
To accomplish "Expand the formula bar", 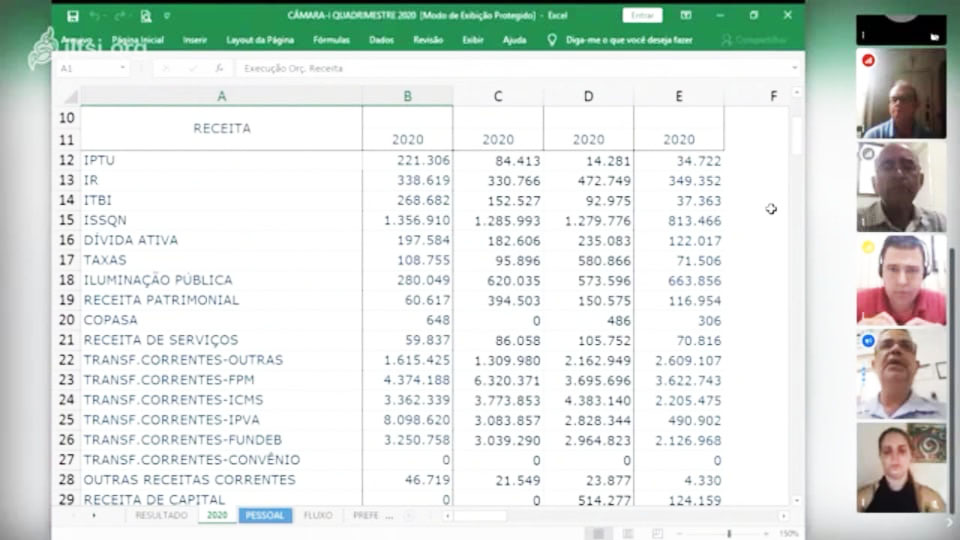I will 795,68.
